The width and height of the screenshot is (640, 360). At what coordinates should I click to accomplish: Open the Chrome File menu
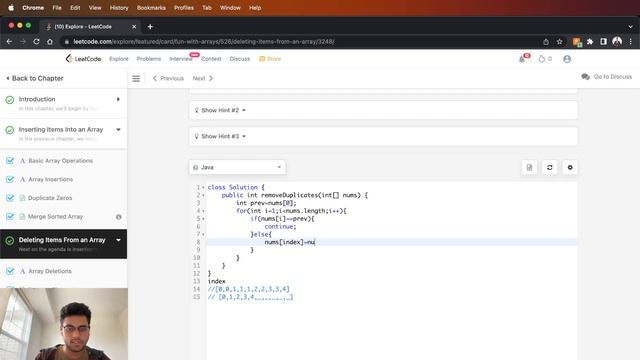[x=57, y=8]
